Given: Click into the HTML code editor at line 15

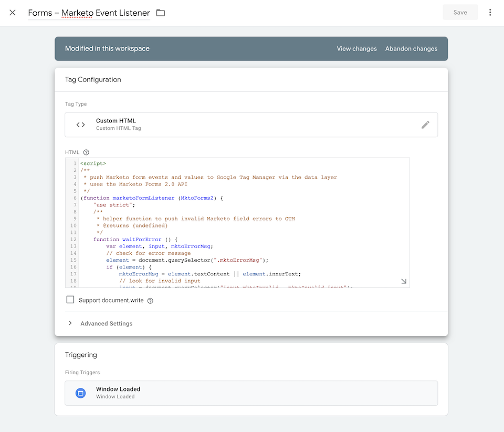Looking at the screenshot, I should 187,260.
